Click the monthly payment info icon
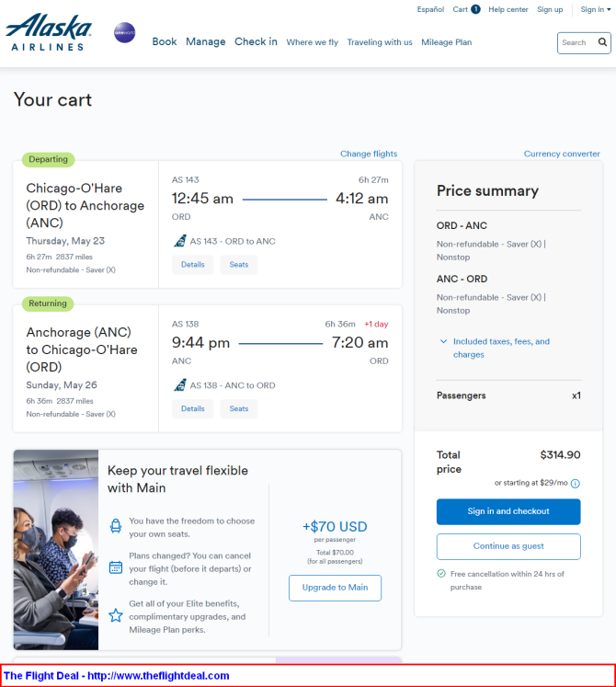Screen dimensions: 616x687 coord(576,483)
